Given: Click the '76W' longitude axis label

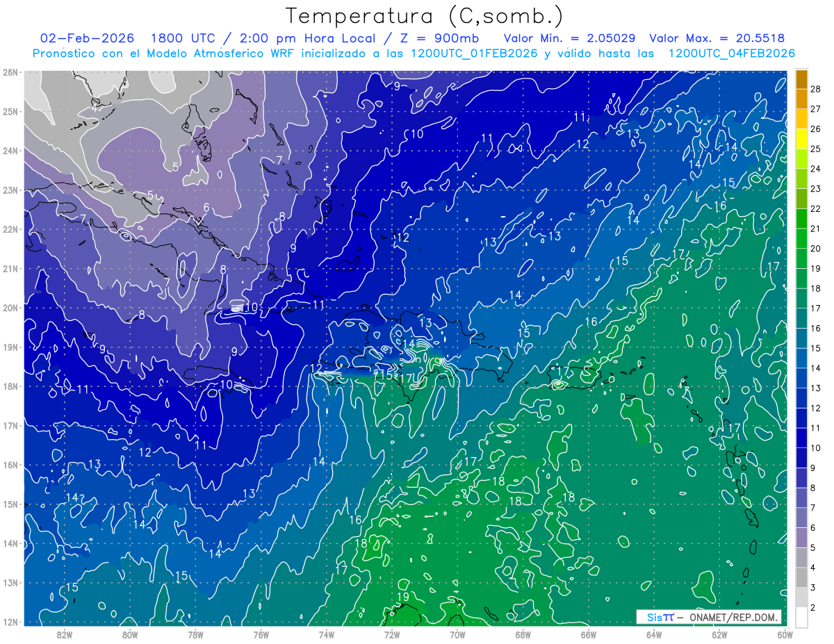Looking at the screenshot, I should coord(261,634).
